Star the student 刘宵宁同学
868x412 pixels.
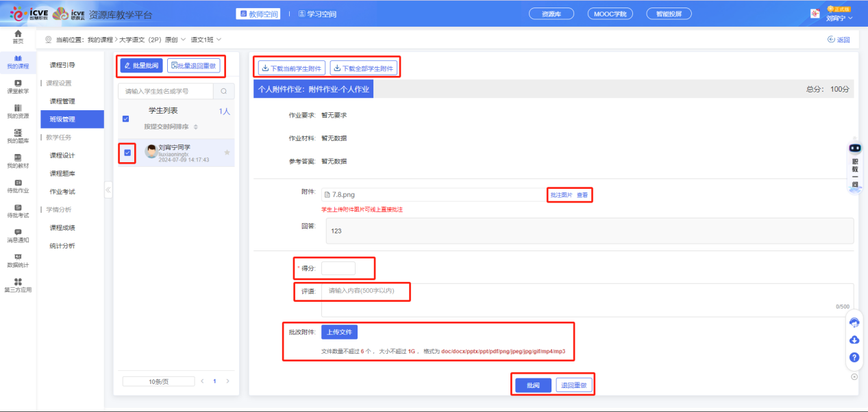pyautogui.click(x=227, y=152)
